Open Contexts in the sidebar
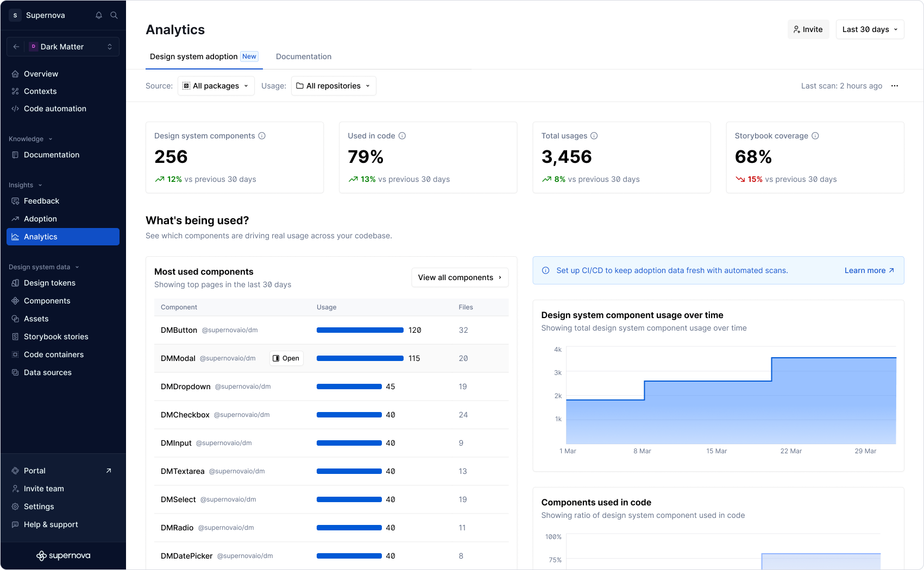This screenshot has height=570, width=924. point(63,91)
